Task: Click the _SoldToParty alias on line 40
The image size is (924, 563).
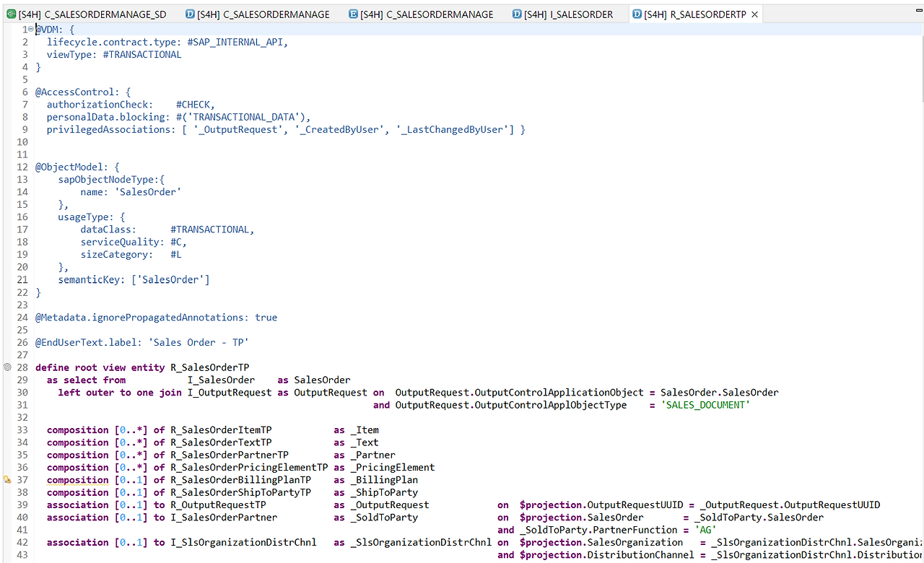Action: click(384, 518)
